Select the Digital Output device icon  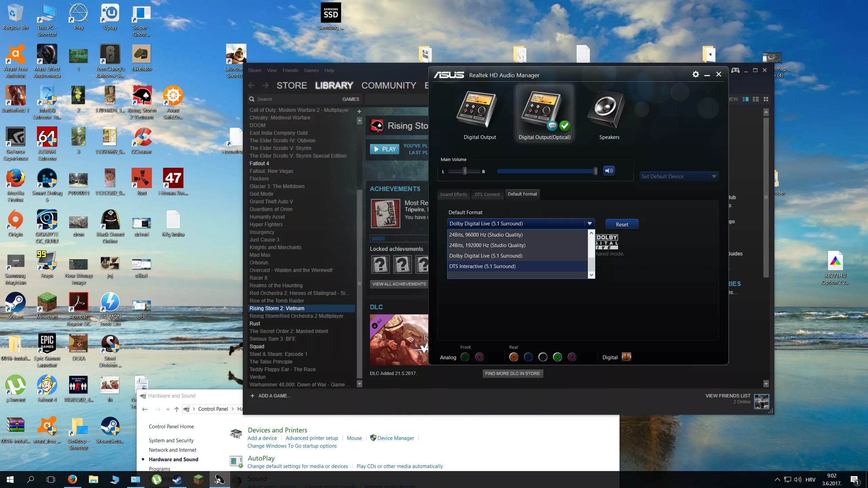pos(476,113)
